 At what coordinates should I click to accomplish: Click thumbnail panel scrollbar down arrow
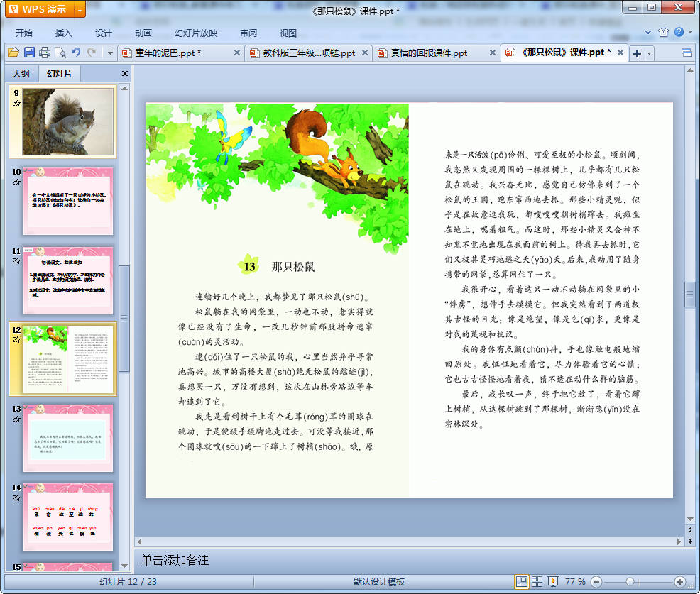pos(124,566)
